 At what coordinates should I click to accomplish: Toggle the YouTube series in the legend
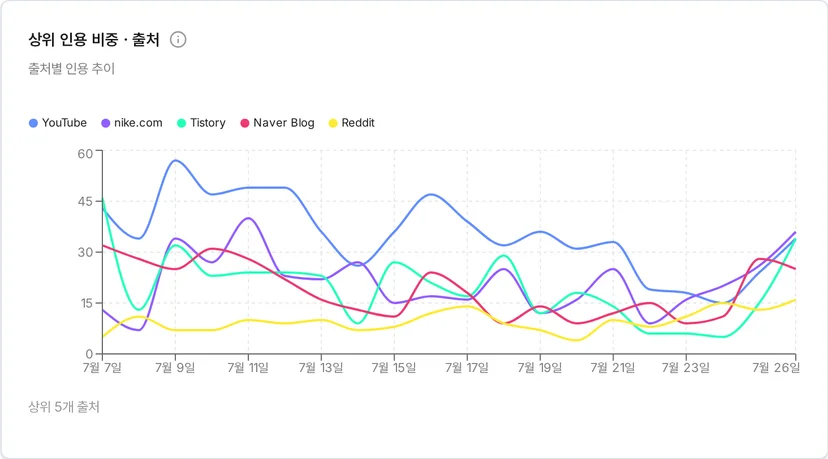(58, 123)
